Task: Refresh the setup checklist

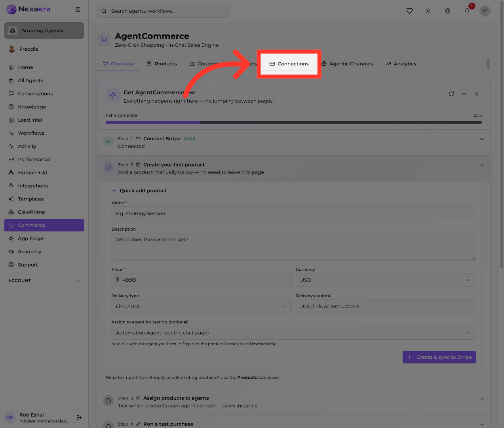Action: click(x=451, y=94)
